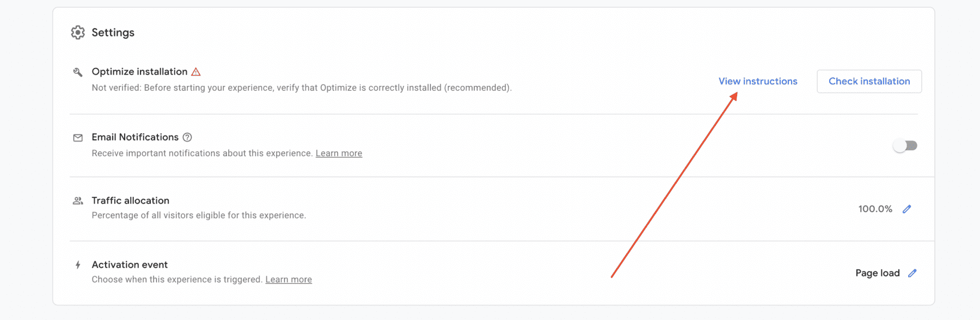Viewport: 980px width, 320px height.
Task: Edit the Page load activation event
Action: coord(912,273)
